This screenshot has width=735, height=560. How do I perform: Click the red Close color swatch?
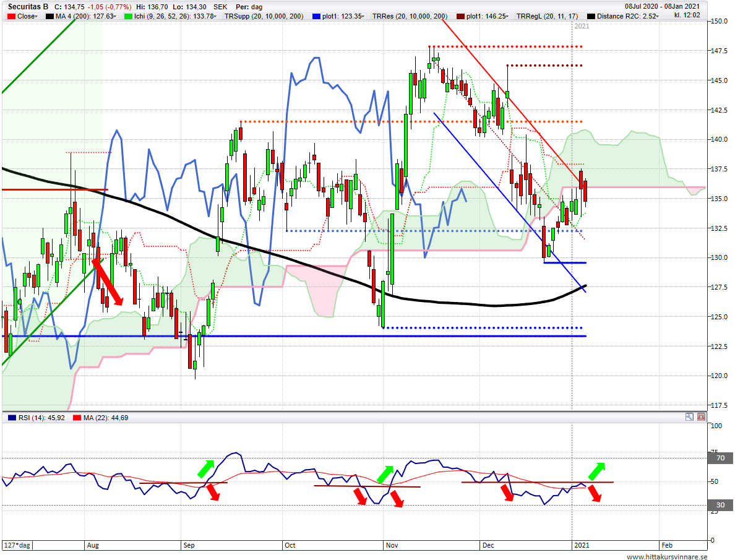coord(11,17)
